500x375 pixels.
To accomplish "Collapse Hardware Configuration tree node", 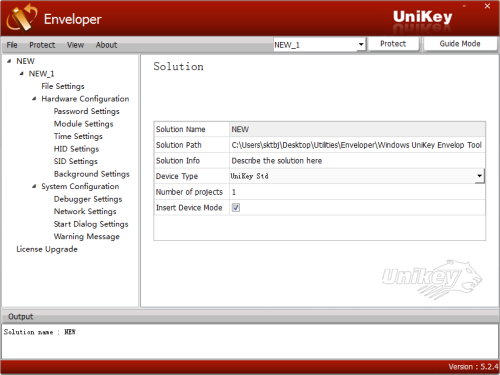I will click(34, 99).
